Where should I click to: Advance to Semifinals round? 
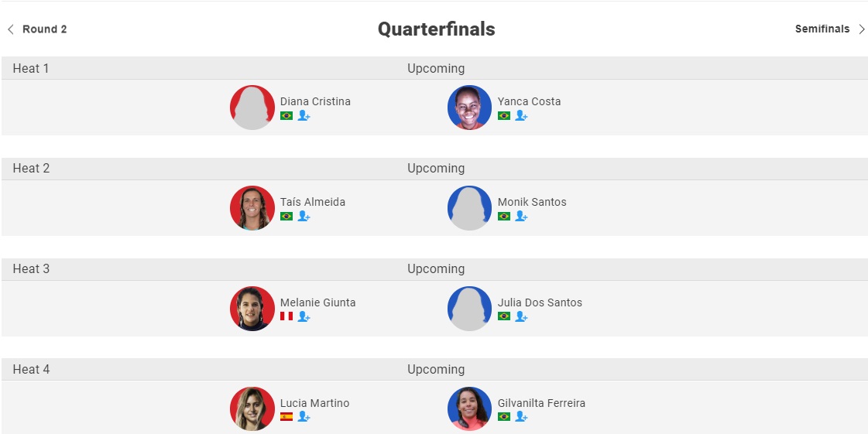click(822, 29)
